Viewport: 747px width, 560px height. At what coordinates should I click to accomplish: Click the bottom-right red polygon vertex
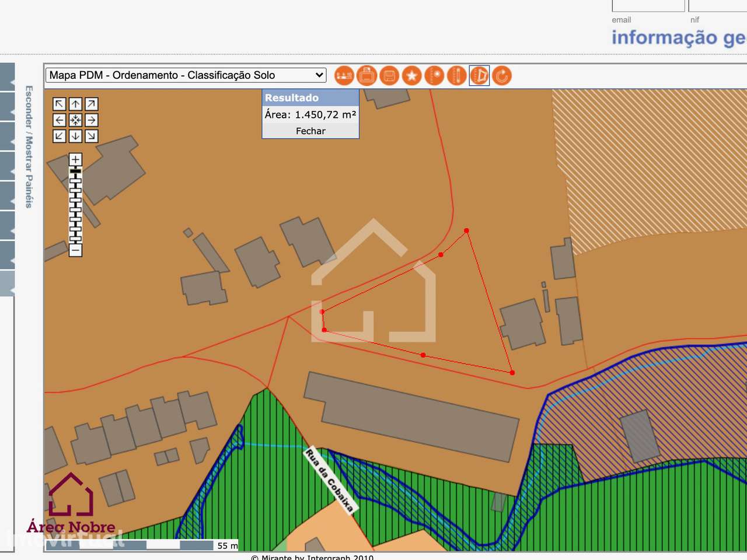(x=512, y=372)
